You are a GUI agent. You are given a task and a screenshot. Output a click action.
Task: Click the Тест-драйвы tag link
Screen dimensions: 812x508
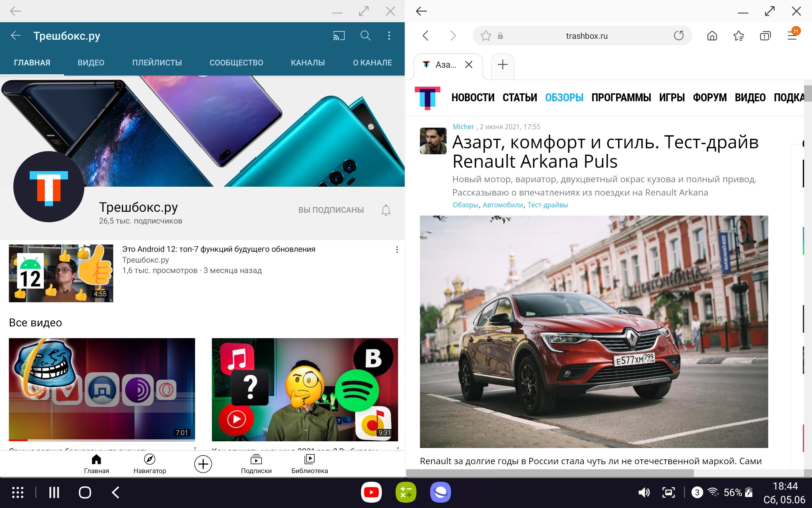547,205
